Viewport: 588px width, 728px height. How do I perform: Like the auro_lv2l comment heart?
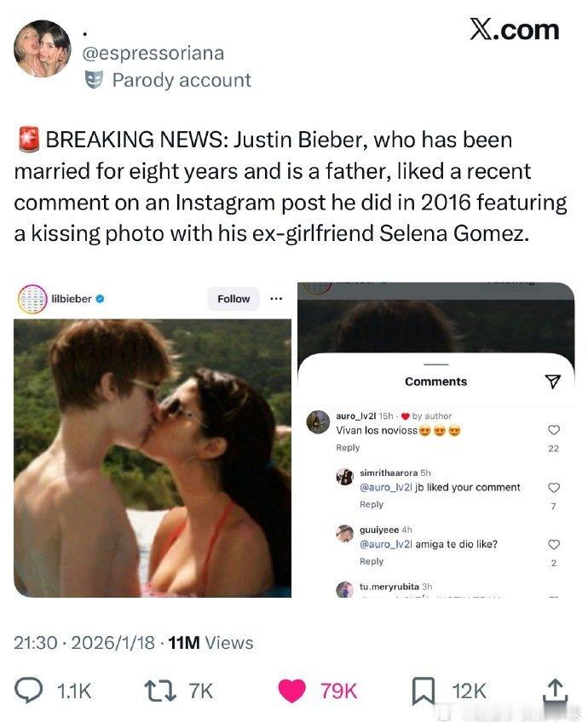553,430
